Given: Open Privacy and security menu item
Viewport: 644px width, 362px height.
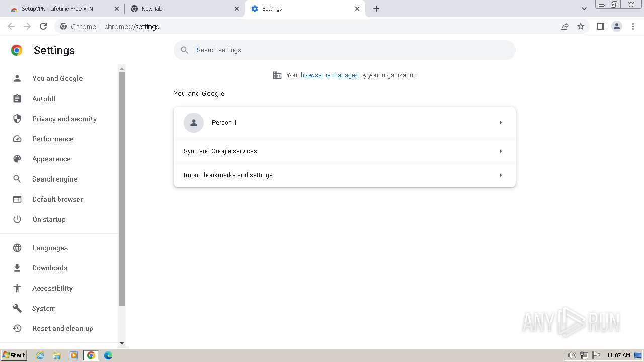Looking at the screenshot, I should pyautogui.click(x=64, y=119).
